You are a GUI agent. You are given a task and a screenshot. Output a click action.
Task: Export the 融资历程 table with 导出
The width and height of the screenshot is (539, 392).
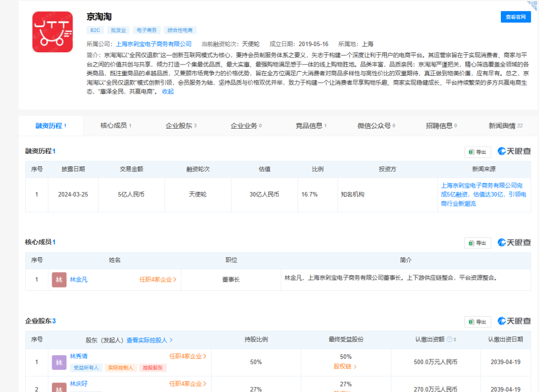pos(477,152)
